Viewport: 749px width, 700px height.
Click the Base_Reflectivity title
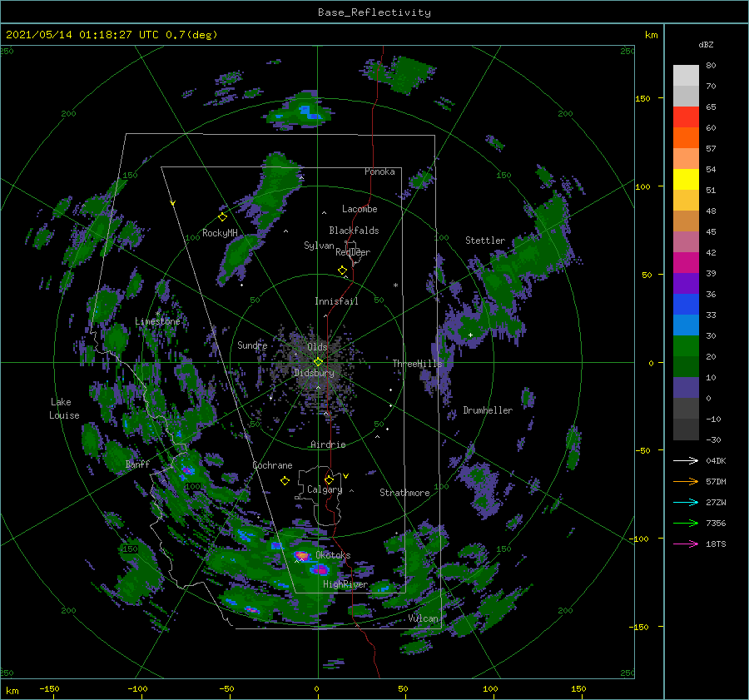[374, 12]
